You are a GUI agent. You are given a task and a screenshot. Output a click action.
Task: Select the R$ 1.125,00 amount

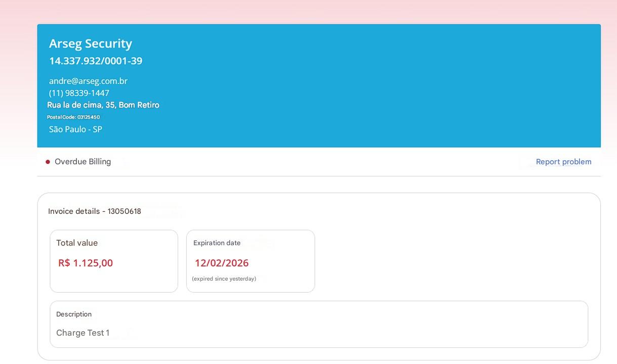coord(86,263)
